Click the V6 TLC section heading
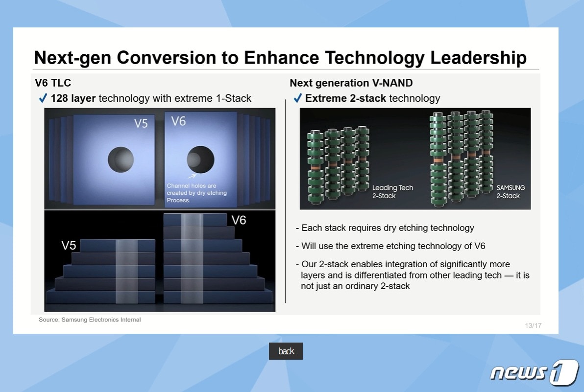This screenshot has height=392, width=584. click(x=53, y=83)
